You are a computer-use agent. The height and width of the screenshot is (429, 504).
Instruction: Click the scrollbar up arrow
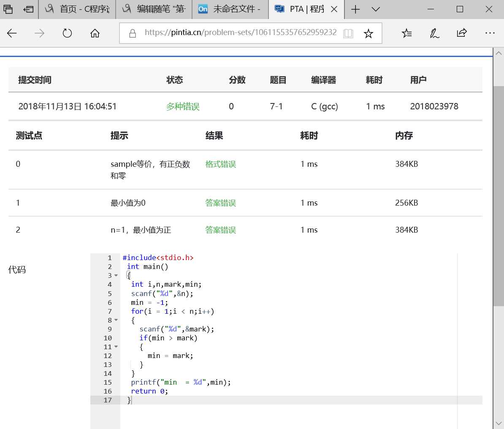click(x=499, y=53)
